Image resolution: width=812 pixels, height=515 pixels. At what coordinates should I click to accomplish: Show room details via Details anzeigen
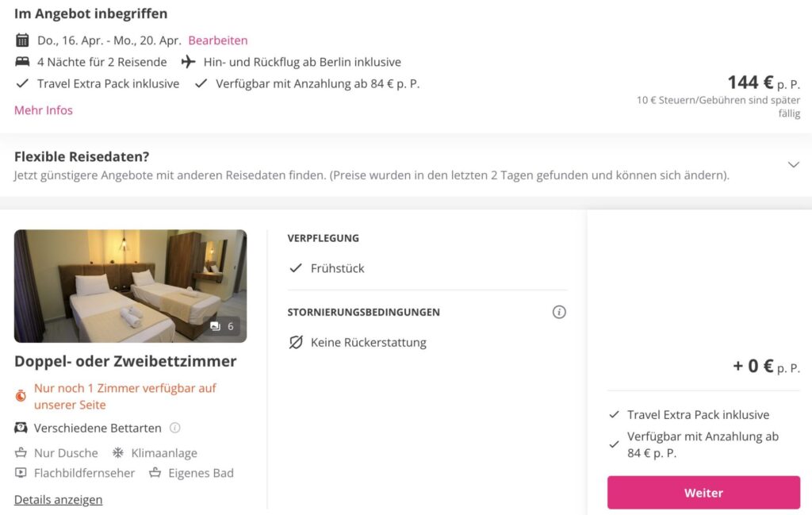click(x=58, y=499)
